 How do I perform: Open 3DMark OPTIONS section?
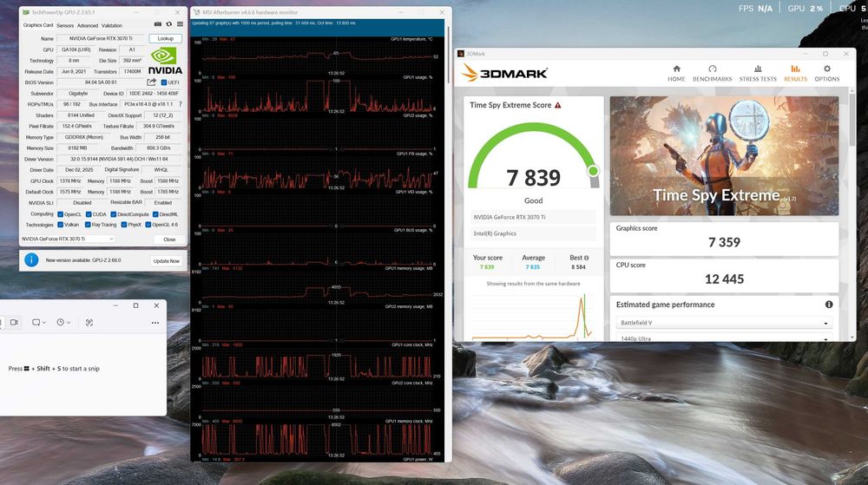826,73
